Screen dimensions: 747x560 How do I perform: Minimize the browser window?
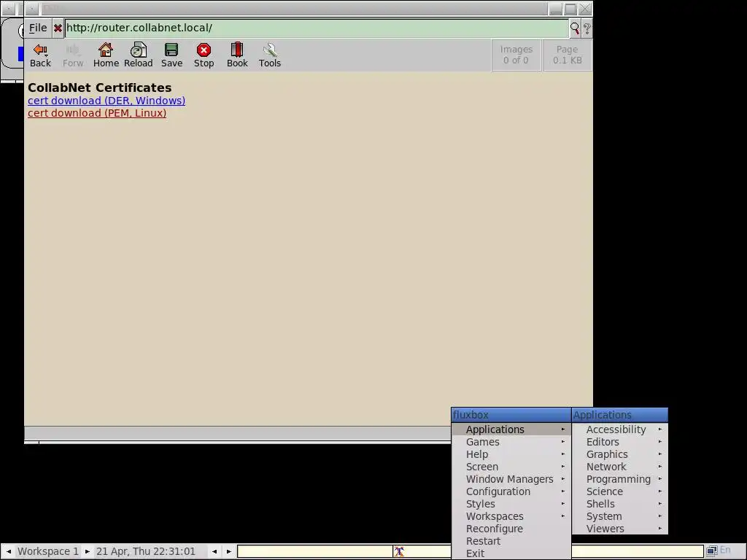pyautogui.click(x=555, y=9)
